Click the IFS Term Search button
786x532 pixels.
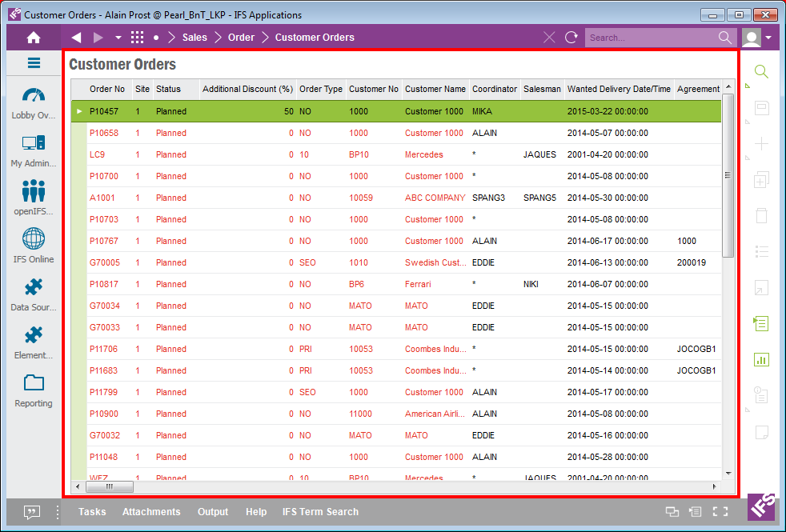coord(320,512)
